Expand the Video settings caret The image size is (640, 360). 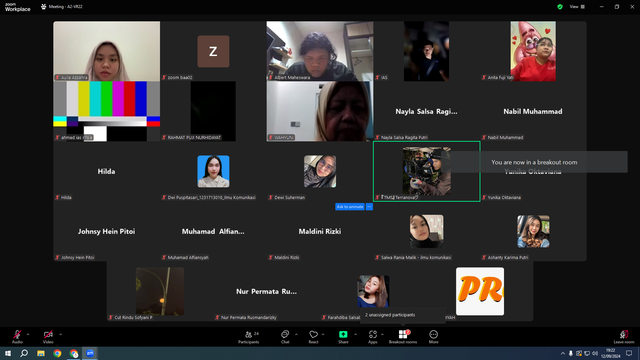point(60,334)
